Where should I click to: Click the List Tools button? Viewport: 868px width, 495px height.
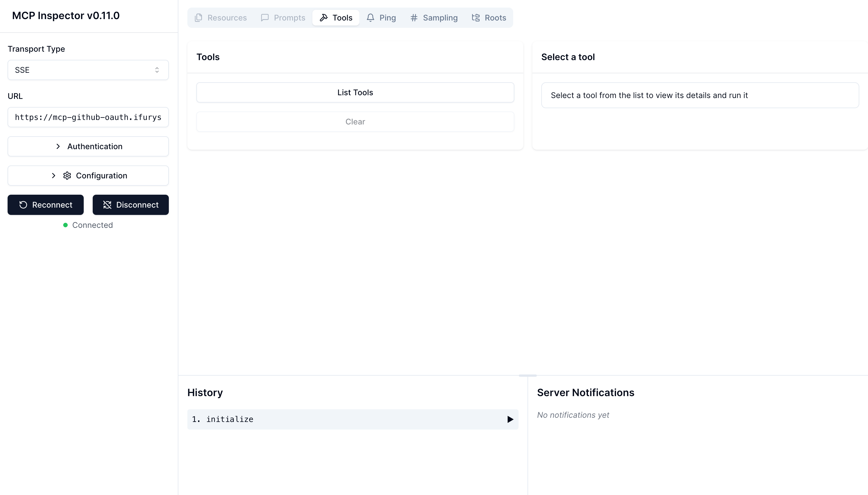[x=355, y=92]
